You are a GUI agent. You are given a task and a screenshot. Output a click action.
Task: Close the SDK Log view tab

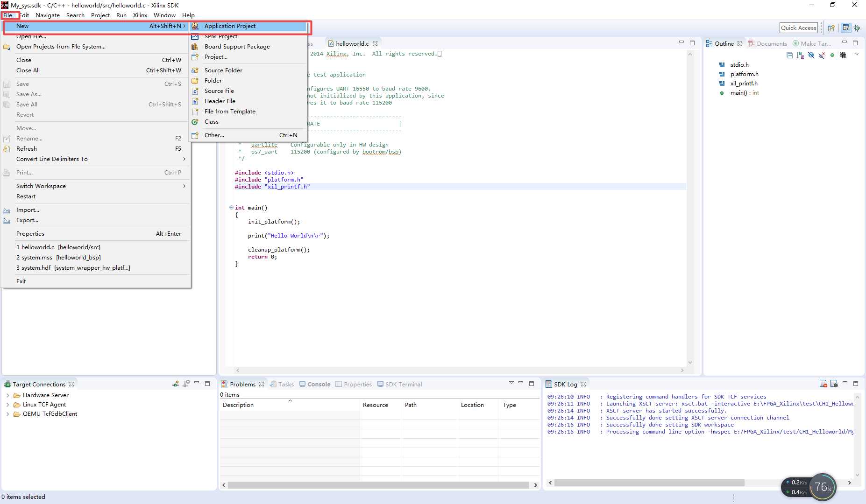tap(583, 384)
